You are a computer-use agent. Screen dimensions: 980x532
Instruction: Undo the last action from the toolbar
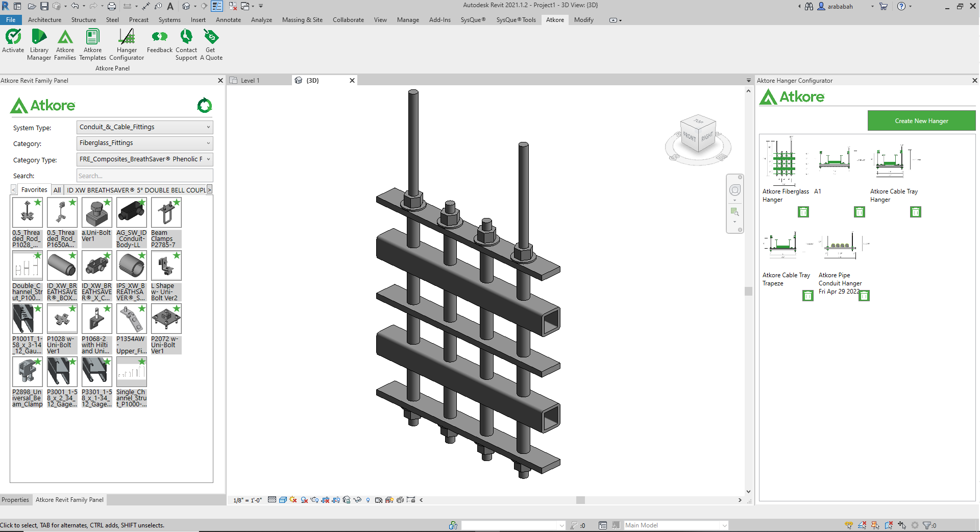75,6
